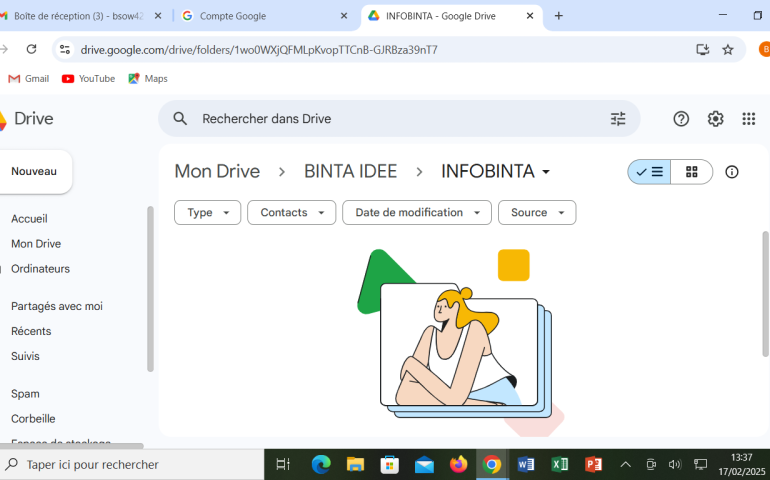The height and width of the screenshot is (480, 770).
Task: Click the Nouveau button
Action: [34, 172]
